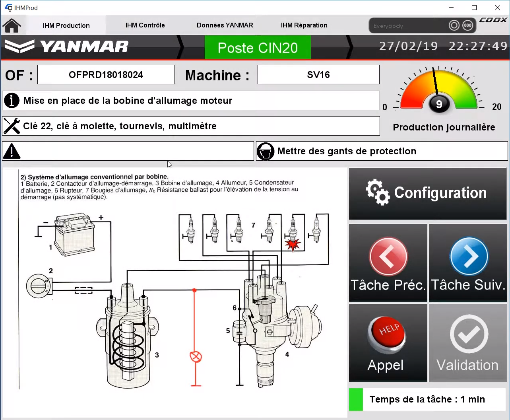510x420 pixels.
Task: Go back with Tâche Préc. button
Action: point(388,263)
